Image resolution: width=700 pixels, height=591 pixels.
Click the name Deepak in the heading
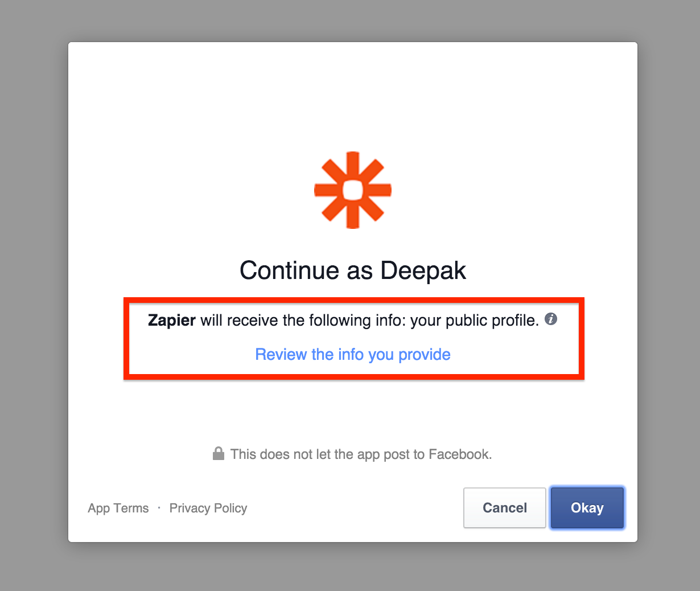point(423,270)
